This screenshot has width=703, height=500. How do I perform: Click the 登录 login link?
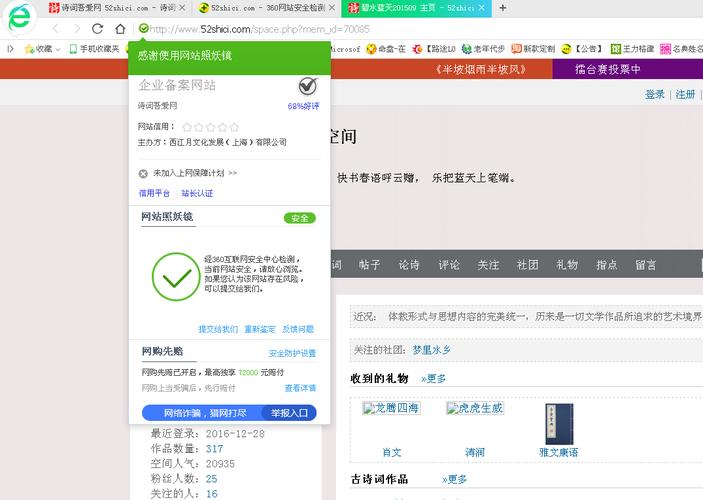(655, 95)
